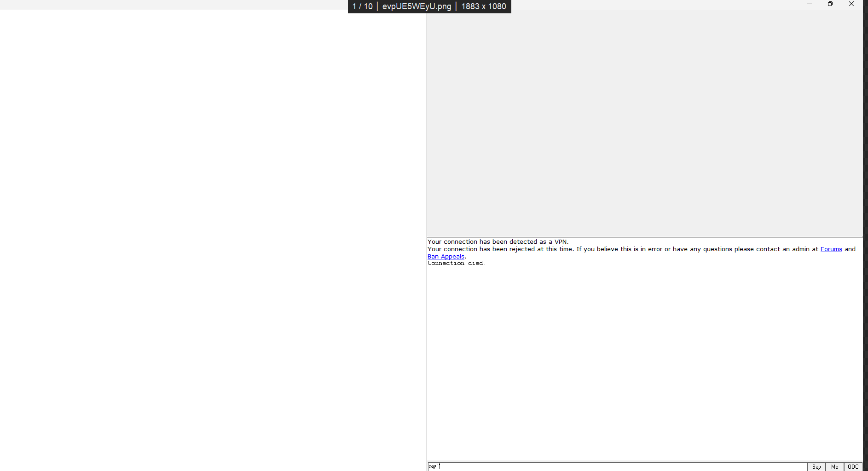This screenshot has width=868, height=471.
Task: Click the connection rejected message text
Action: pos(621,249)
